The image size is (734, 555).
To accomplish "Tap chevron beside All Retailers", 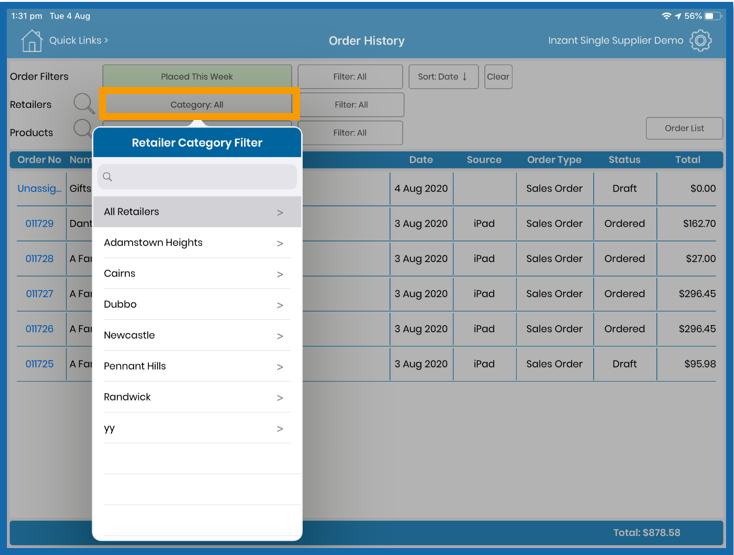I will point(280,213).
